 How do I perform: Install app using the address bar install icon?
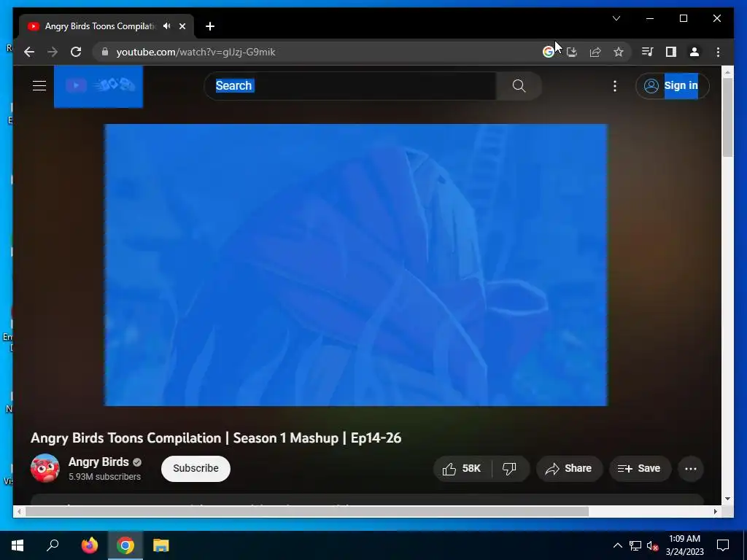coord(572,52)
